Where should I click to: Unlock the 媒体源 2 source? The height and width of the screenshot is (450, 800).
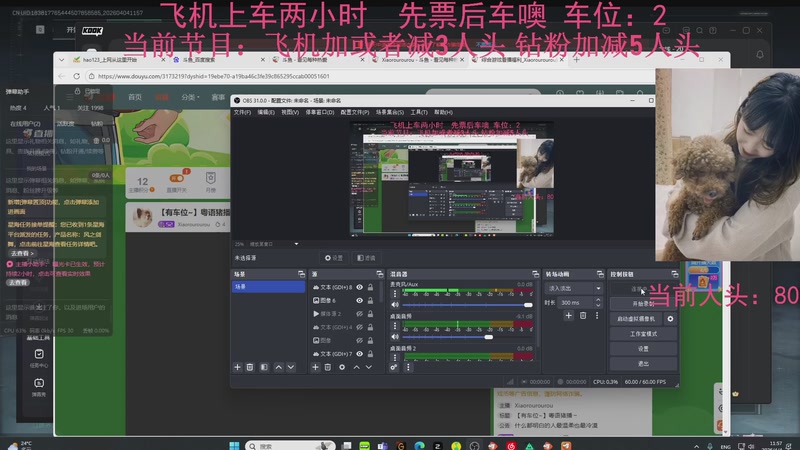click(370, 314)
